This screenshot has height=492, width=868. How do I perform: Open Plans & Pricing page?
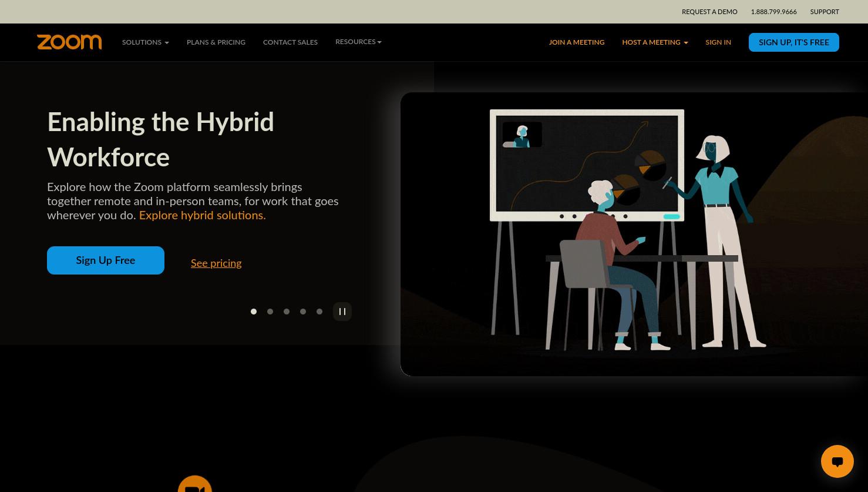(216, 42)
